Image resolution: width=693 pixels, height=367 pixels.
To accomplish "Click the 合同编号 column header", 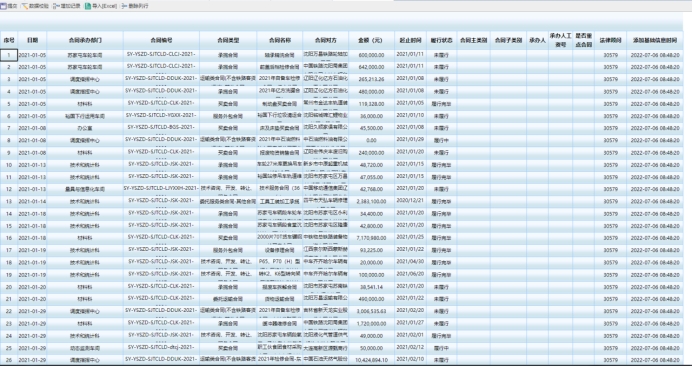I will [161, 40].
